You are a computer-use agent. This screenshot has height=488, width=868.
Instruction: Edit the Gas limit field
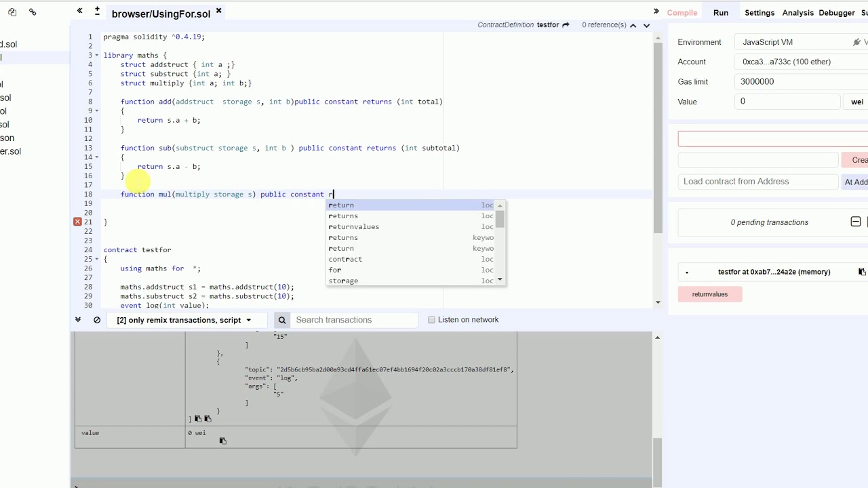(800, 81)
